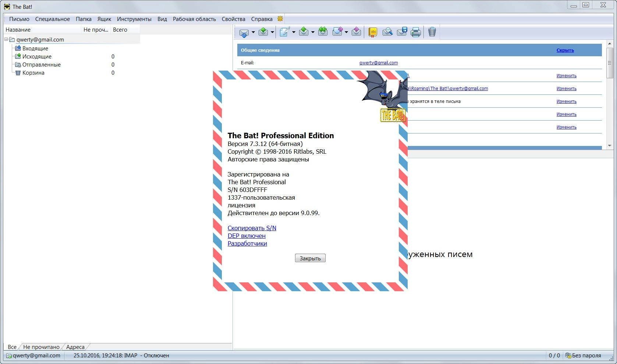This screenshot has height=364, width=617.
Task: Switch to the Не прочитано tab
Action: [x=41, y=347]
